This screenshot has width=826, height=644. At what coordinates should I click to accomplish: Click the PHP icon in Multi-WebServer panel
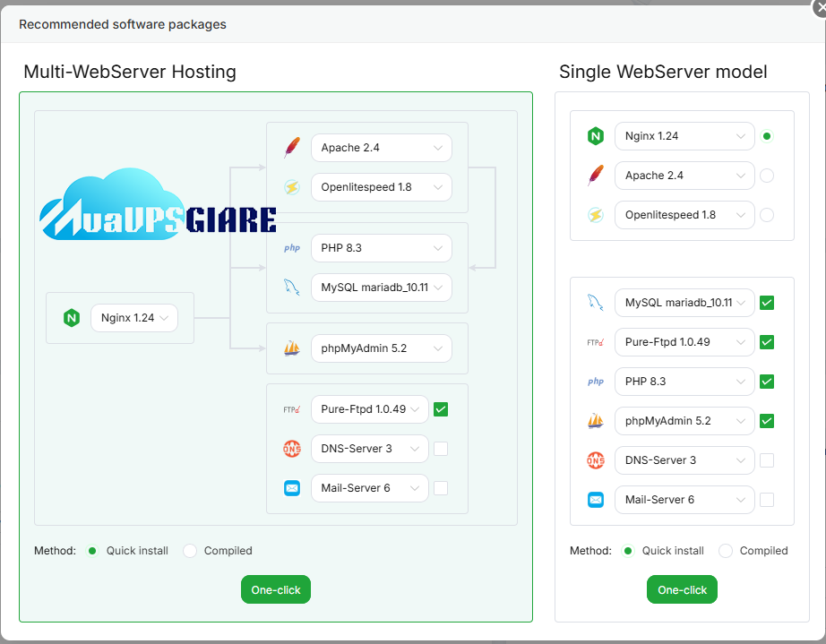click(291, 248)
